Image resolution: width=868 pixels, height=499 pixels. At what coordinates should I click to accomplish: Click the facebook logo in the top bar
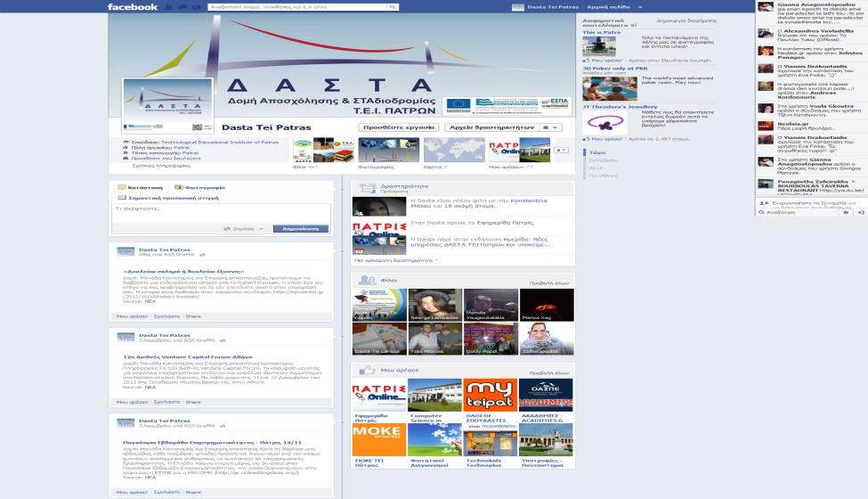pyautogui.click(x=133, y=6)
